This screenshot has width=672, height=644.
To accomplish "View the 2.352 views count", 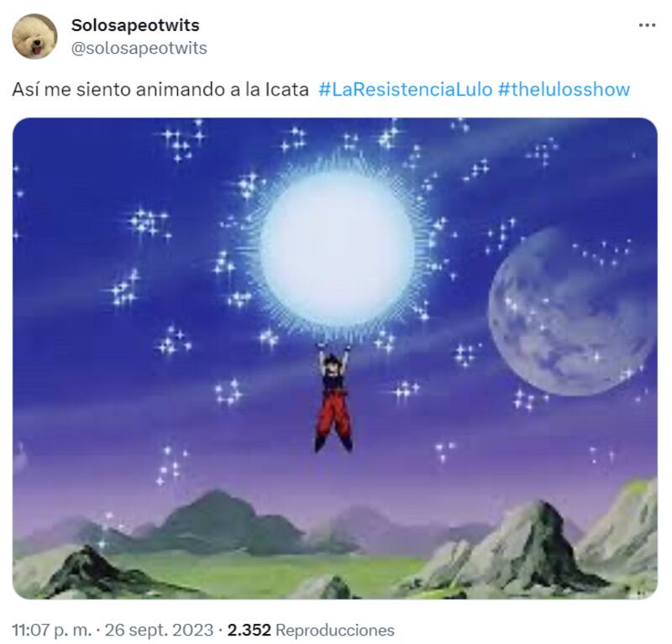I will tap(249, 630).
